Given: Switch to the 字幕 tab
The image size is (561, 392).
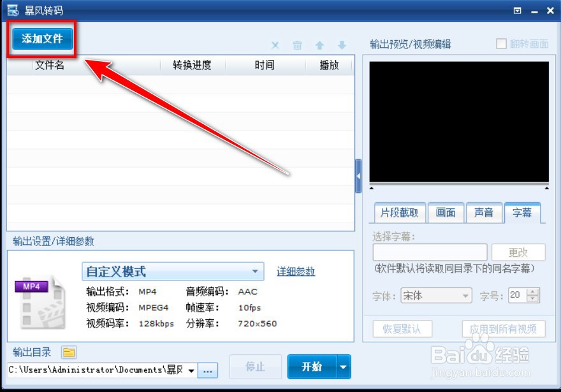Looking at the screenshot, I should (522, 213).
